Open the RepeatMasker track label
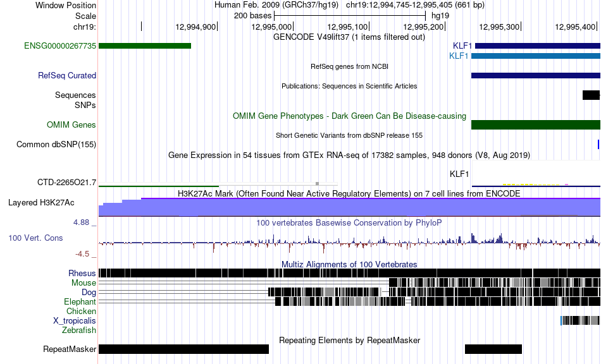This screenshot has height=364, width=601. click(x=70, y=349)
